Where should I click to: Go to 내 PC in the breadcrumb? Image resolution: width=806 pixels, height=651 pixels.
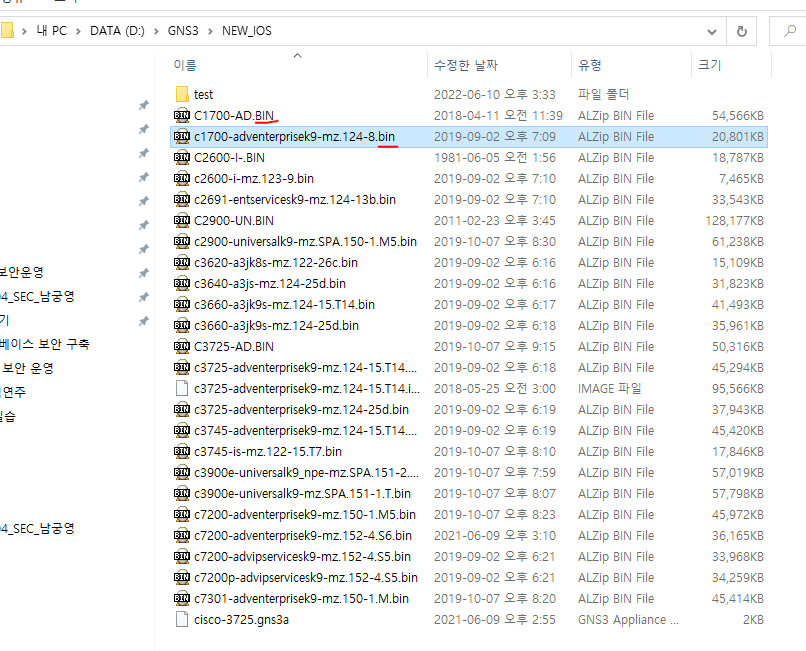(51, 31)
